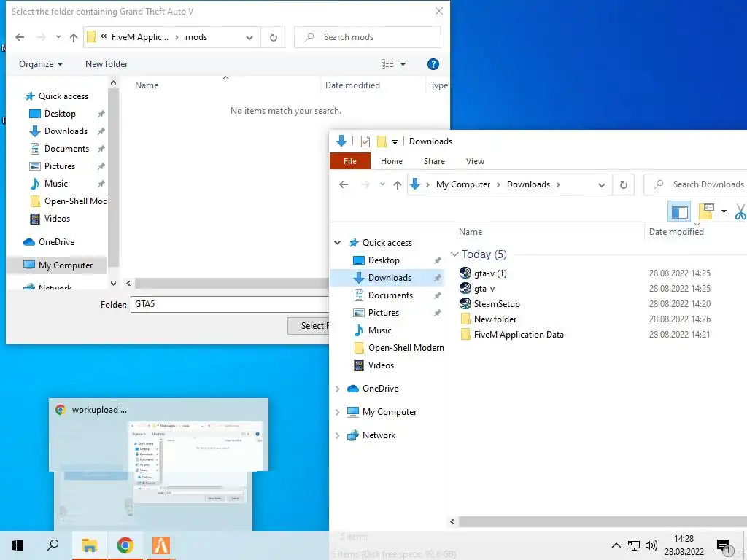Click the up arrow in folder dialog

(74, 37)
